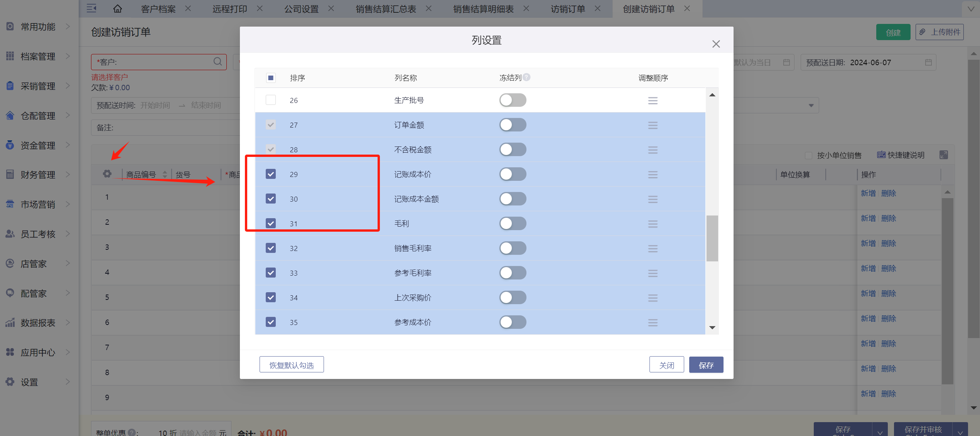This screenshot has height=436, width=980.
Task: Click 新增 link in row 1
Action: (868, 193)
